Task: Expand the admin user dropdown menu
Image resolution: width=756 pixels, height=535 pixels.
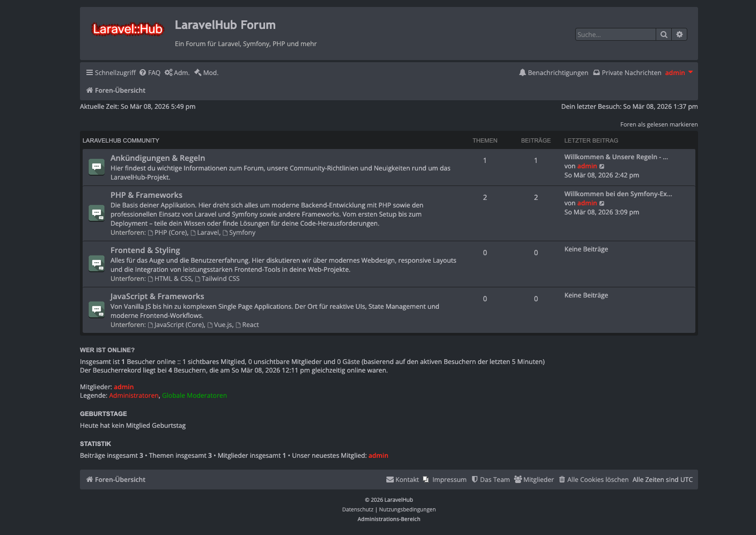Action: pos(678,72)
